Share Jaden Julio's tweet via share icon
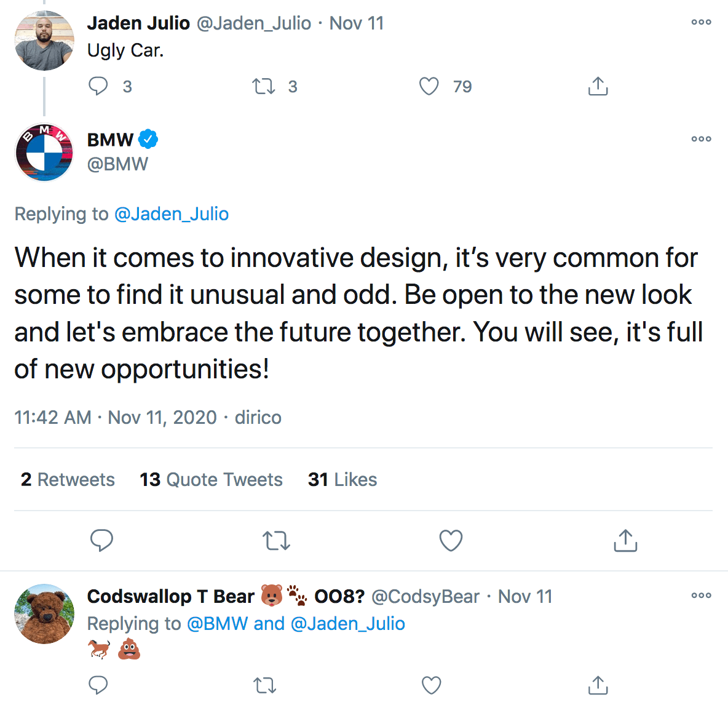This screenshot has height=705, width=728. [598, 86]
